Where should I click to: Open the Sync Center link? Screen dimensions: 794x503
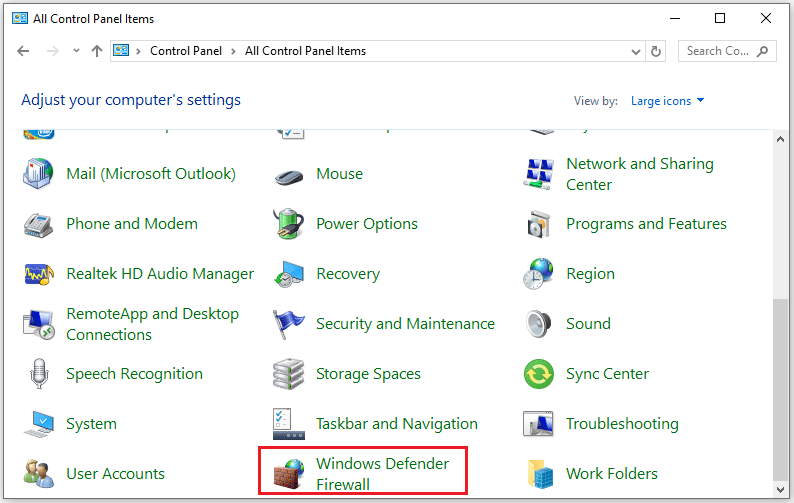coord(607,374)
